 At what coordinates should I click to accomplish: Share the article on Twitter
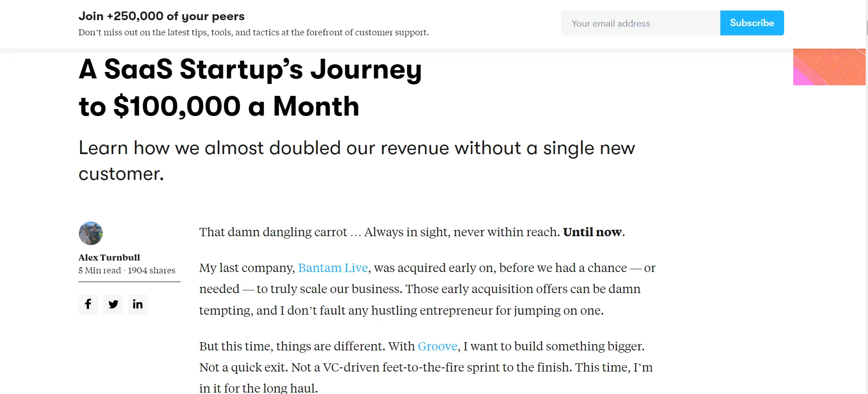point(113,304)
